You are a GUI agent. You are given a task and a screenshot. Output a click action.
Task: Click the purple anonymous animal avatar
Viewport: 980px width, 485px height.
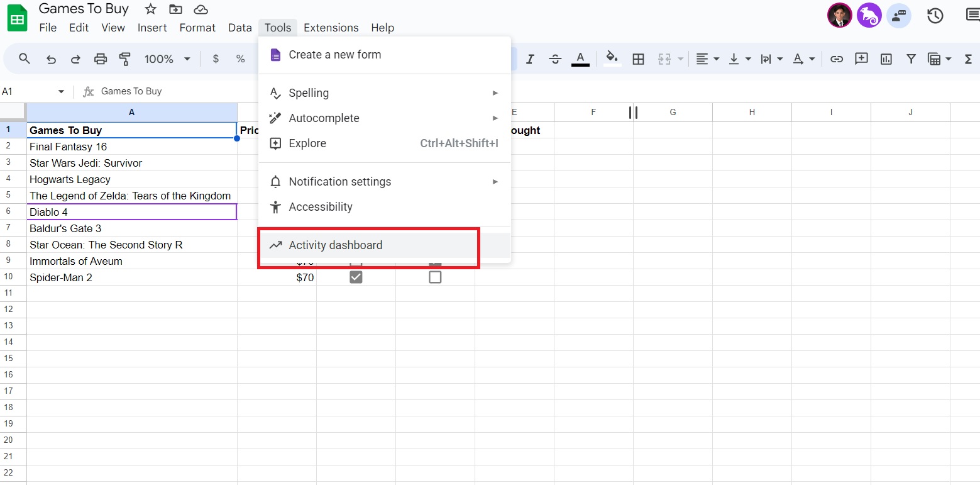coord(869,16)
